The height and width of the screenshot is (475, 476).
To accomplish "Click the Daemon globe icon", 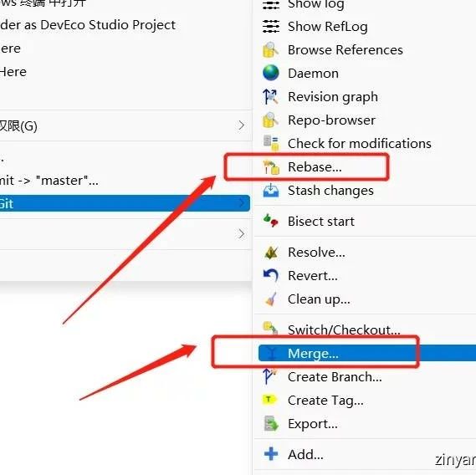I will [271, 73].
